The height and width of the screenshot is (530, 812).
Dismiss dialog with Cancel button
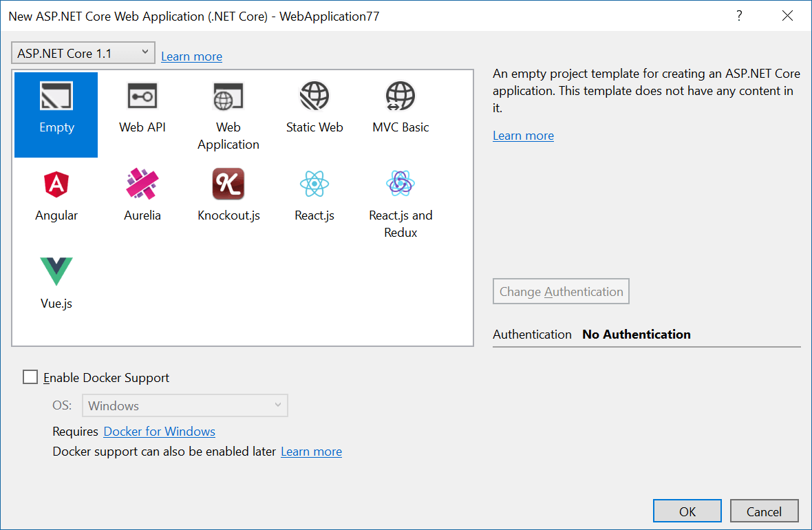(764, 511)
